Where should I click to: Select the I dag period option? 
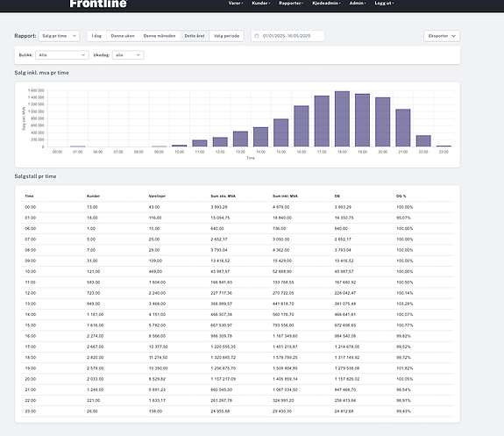click(x=96, y=36)
